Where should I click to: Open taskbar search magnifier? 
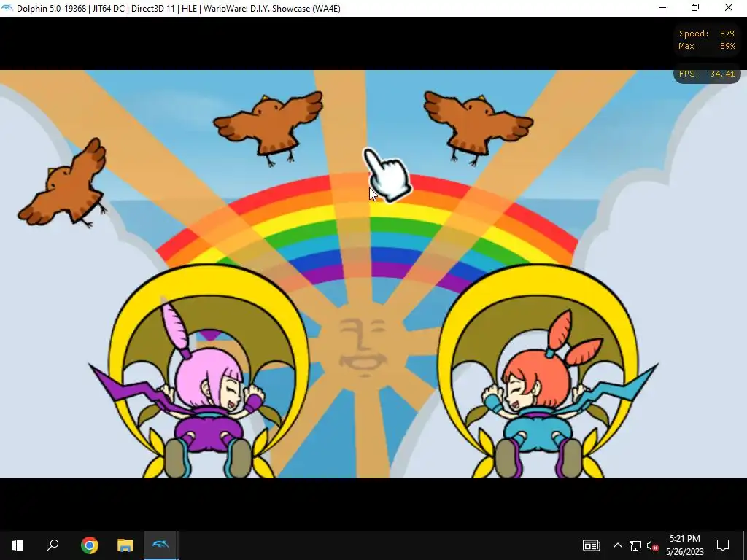point(53,545)
